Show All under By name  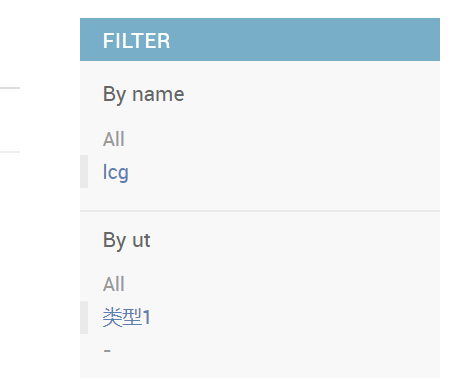tap(114, 139)
